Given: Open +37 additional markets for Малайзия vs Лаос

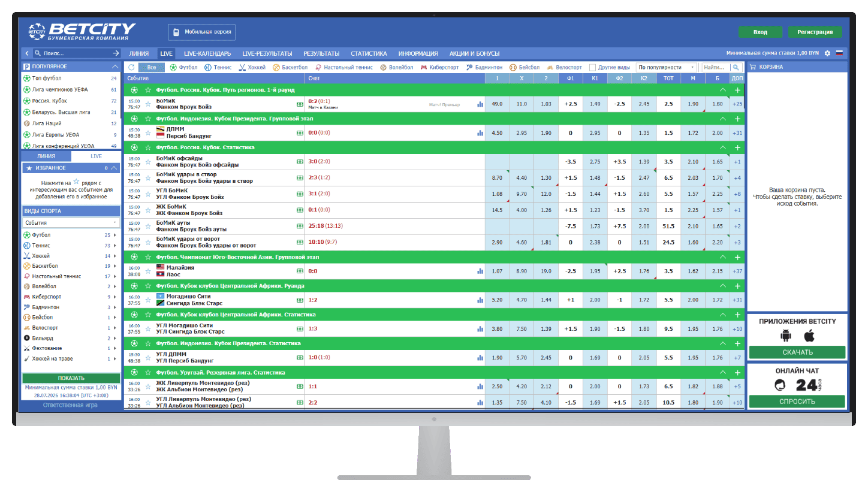Looking at the screenshot, I should click(x=737, y=271).
